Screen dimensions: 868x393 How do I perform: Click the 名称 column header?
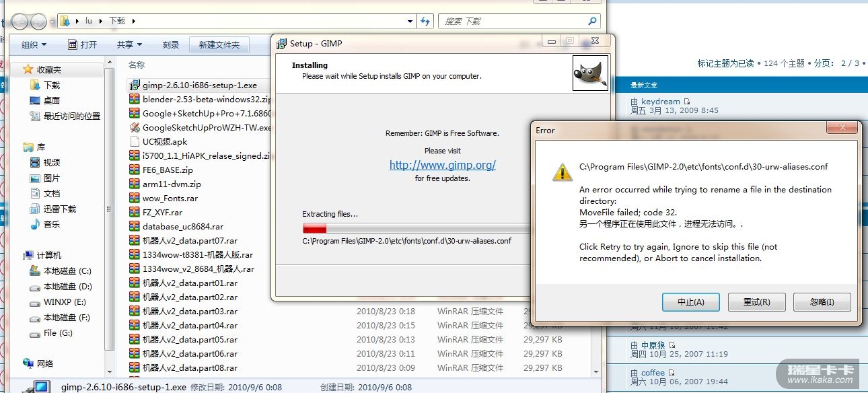[137, 65]
